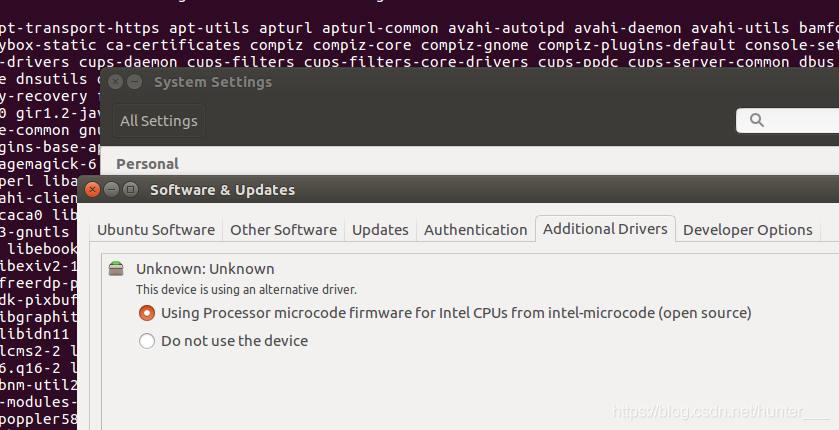
Task: Click the "Unknown: Unknown" device heading
Action: point(205,268)
